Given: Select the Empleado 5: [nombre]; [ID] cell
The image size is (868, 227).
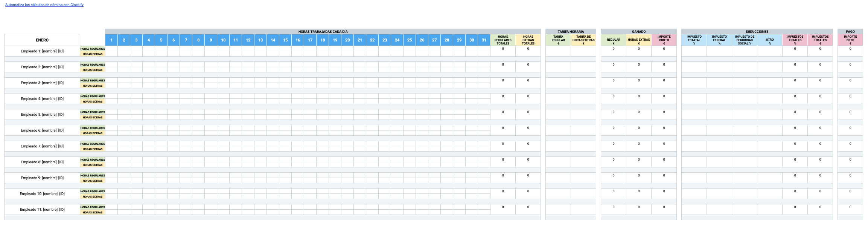Looking at the screenshot, I should [x=42, y=115].
